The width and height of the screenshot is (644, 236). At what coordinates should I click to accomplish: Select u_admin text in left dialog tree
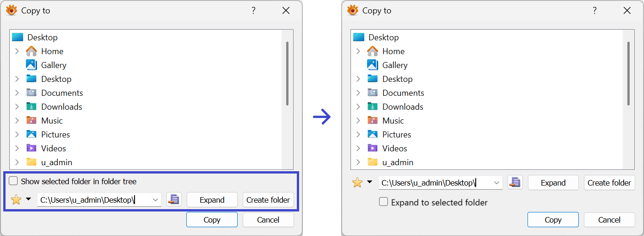pos(56,162)
